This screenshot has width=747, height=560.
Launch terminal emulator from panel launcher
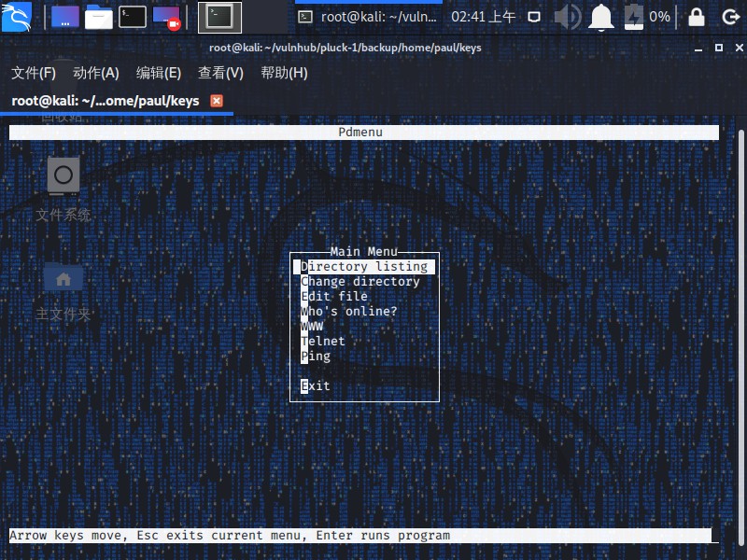click(132, 17)
